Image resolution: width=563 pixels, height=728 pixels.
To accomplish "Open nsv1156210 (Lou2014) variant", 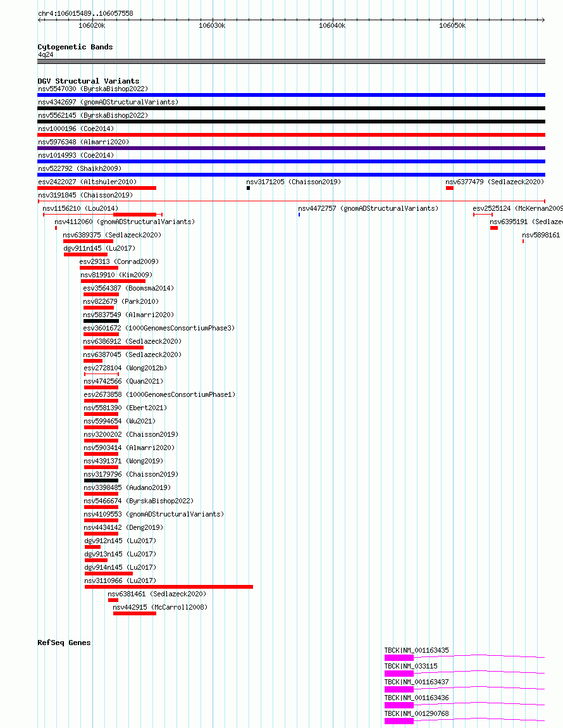I will click(80, 208).
